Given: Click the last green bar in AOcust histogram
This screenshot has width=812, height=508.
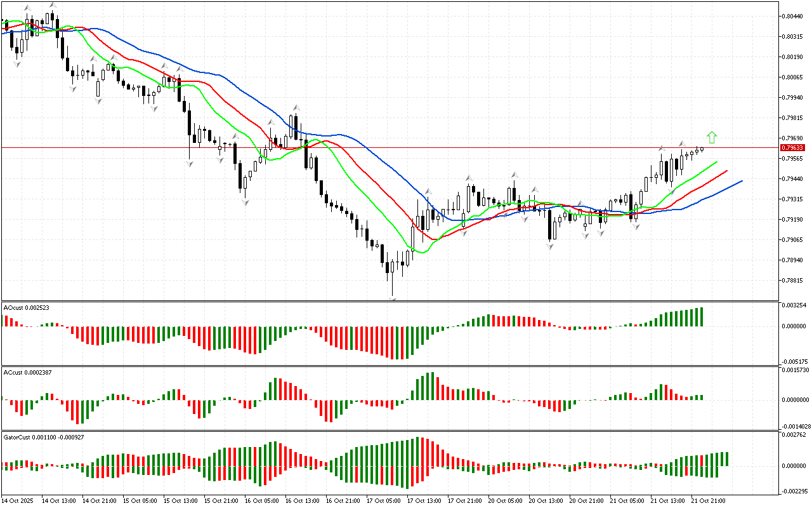Looking at the screenshot, I should tap(702, 317).
